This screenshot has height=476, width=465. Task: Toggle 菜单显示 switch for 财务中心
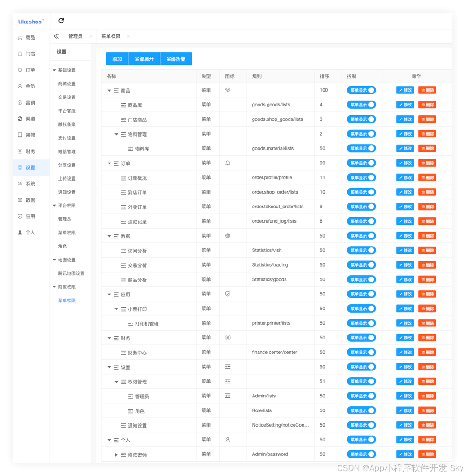pos(361,353)
